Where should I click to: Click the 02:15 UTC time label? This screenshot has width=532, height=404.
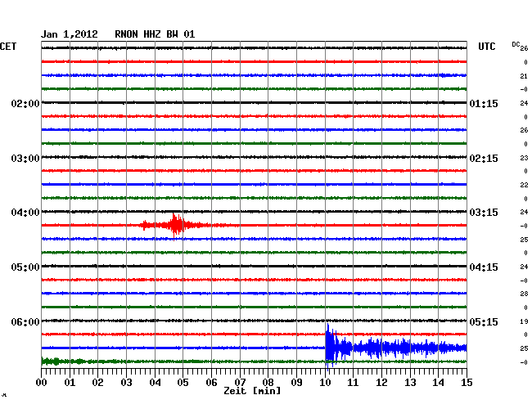(484, 159)
